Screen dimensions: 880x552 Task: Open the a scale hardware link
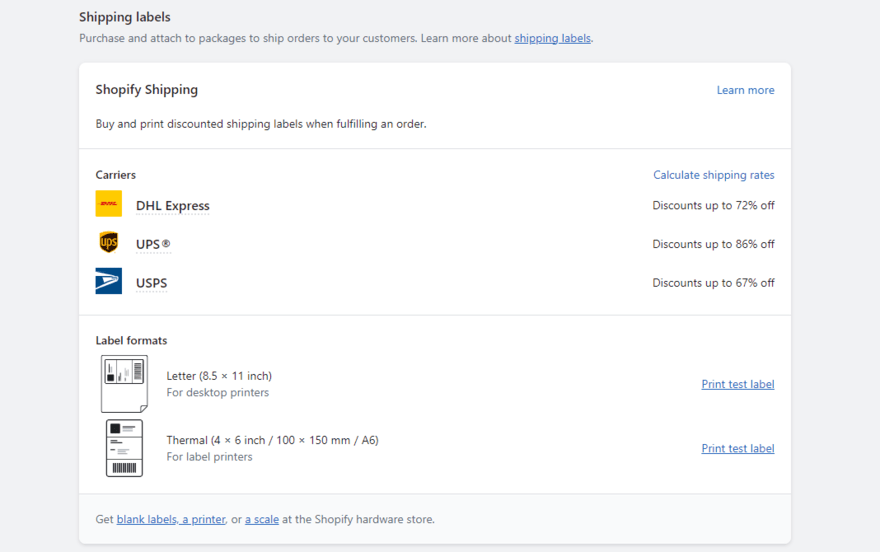[x=262, y=519]
